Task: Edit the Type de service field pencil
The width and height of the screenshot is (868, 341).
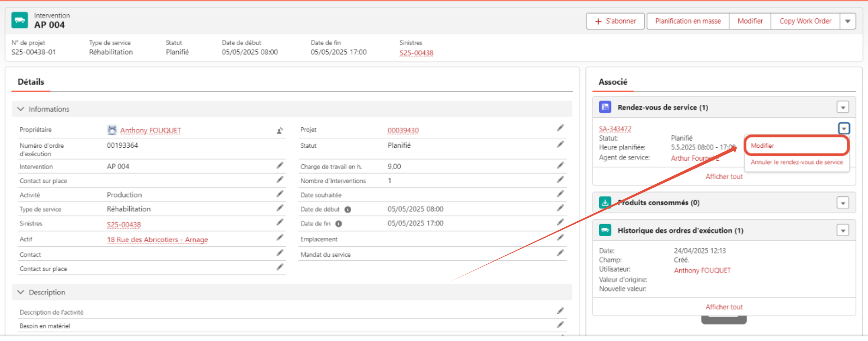Action: pos(280,208)
